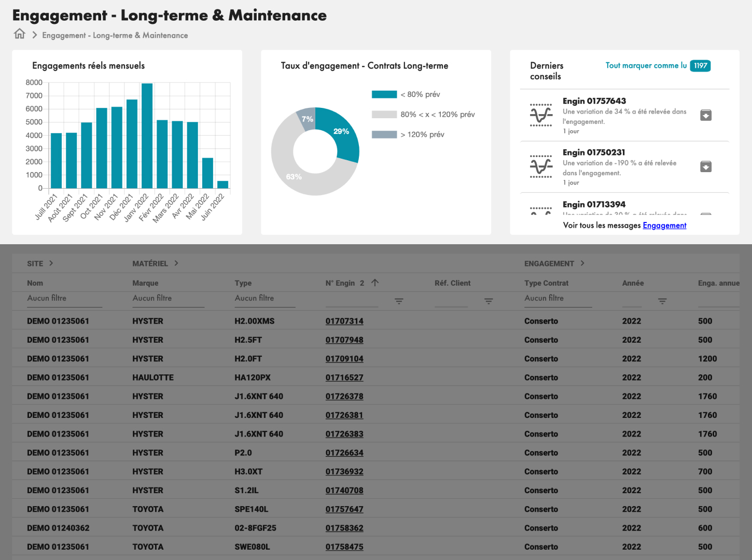Viewport: 752px width, 560px height.
Task: Toggle ascending sort arrow on N° Engin
Action: click(x=375, y=283)
